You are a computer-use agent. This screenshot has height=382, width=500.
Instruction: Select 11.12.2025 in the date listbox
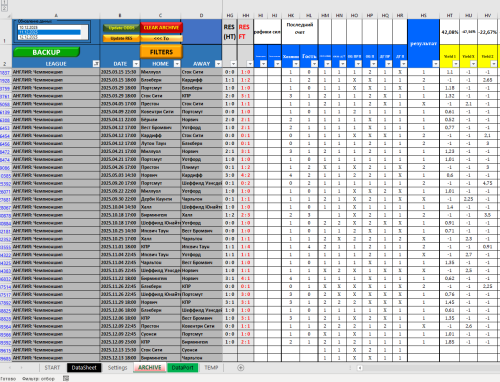(49, 32)
